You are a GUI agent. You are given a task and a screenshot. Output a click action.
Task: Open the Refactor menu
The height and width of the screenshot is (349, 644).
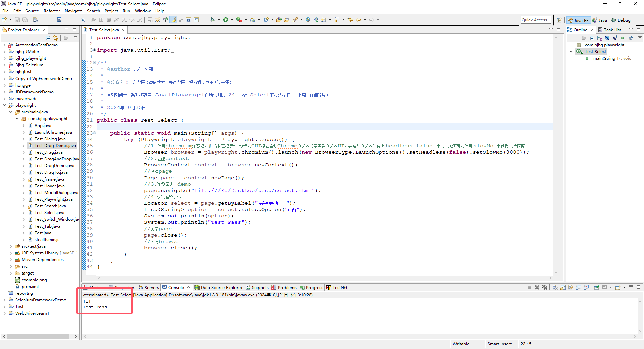click(x=52, y=11)
